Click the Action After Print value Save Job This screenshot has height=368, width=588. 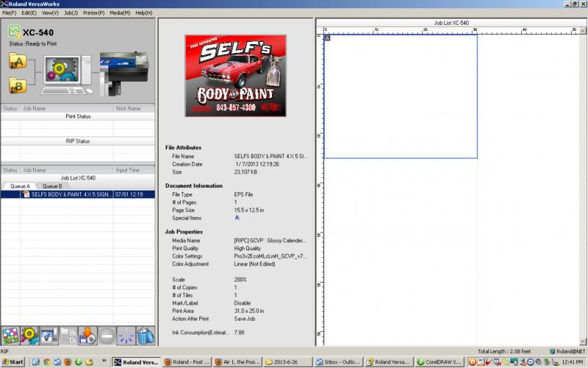pos(245,319)
